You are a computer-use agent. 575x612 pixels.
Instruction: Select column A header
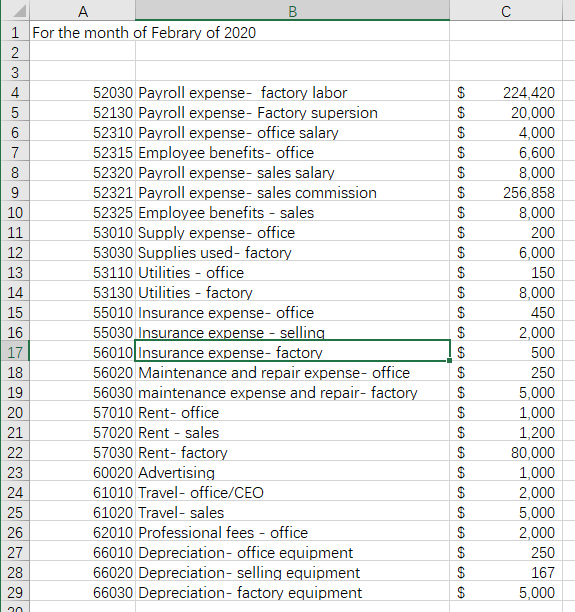[x=82, y=11]
